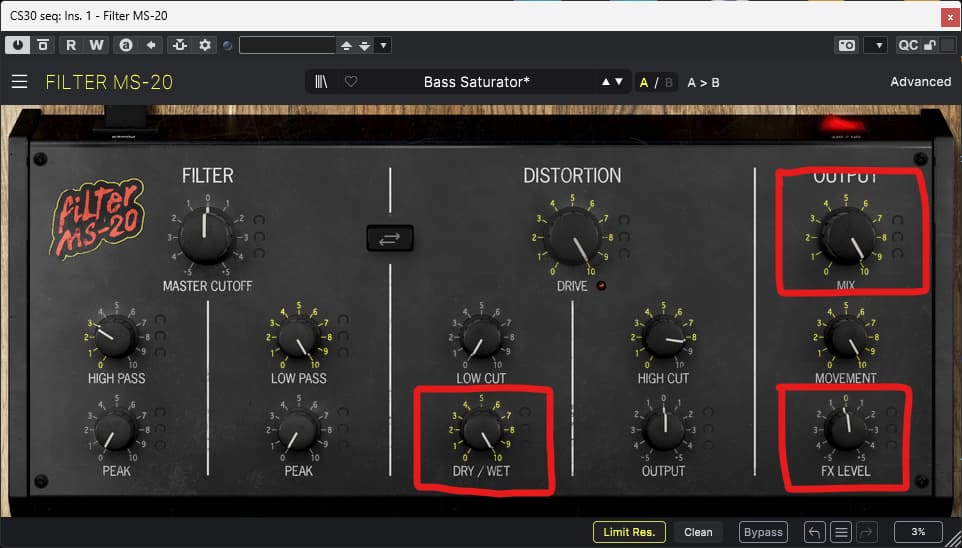The image size is (962, 548).
Task: Click the MOVEMENT knob
Action: [846, 336]
